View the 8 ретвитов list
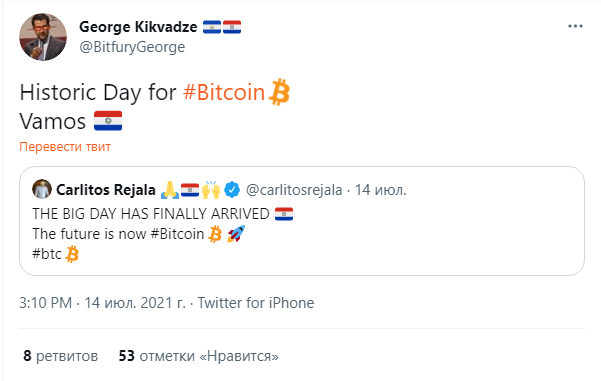This screenshot has height=381, width=601. point(61,356)
